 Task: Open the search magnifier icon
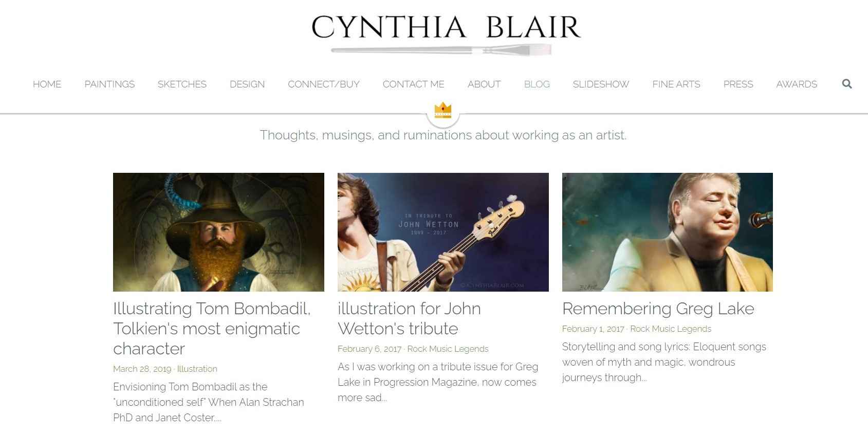coord(847,84)
